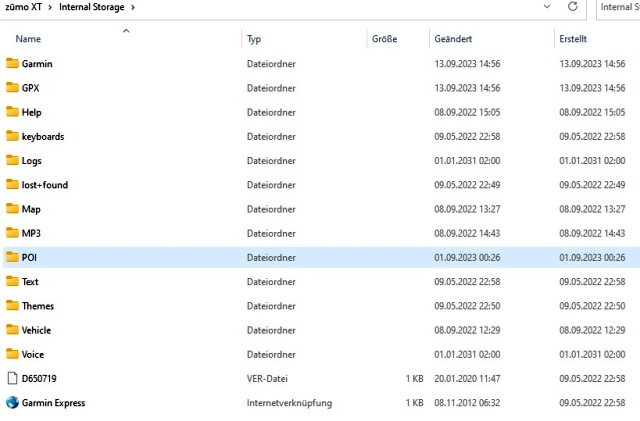Select the Voice folder name
The width and height of the screenshot is (640, 421).
[33, 354]
